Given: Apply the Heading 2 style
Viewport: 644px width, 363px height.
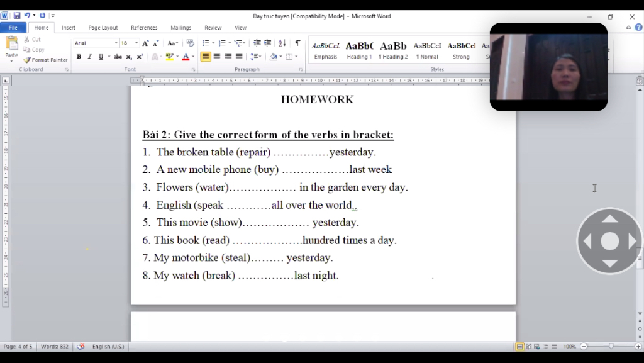Looking at the screenshot, I should click(393, 50).
